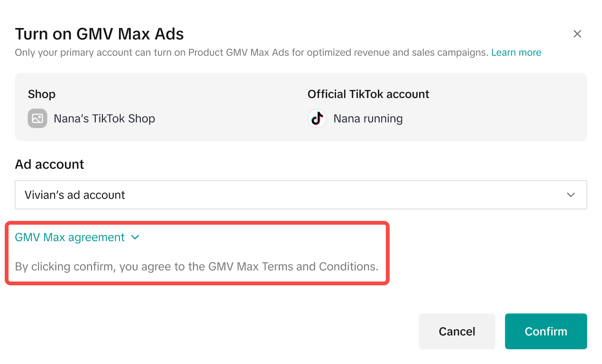Click the Nana's TikTok Shop name

click(x=104, y=118)
